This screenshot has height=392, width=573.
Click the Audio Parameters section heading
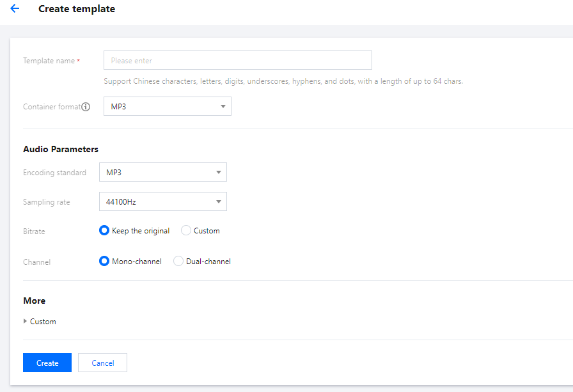point(61,149)
